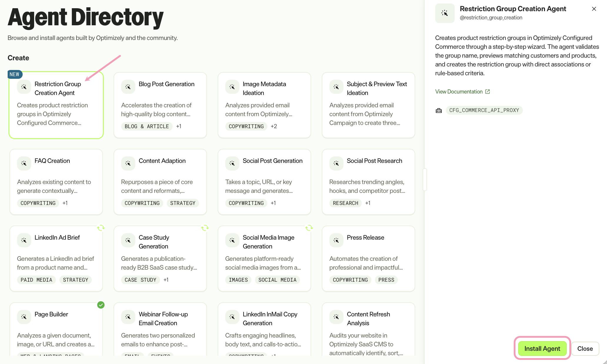
Task: Click the STRATEGY tag on LinkedIn Ad Brief
Action: pyautogui.click(x=76, y=280)
